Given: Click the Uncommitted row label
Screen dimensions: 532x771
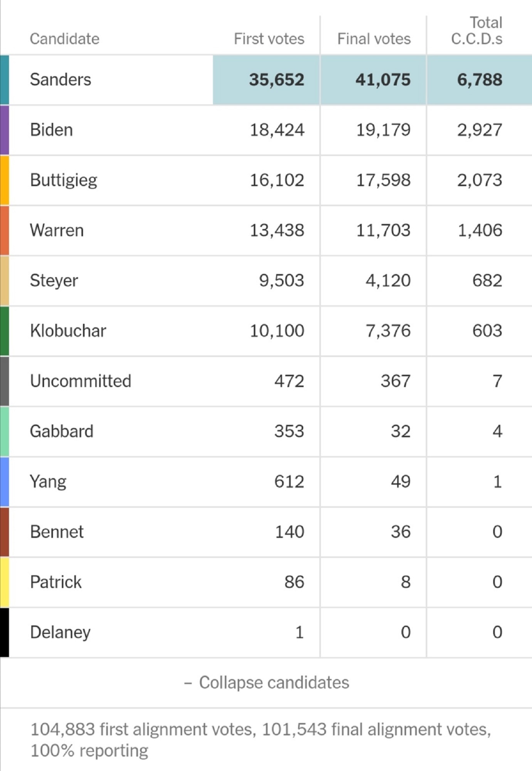Looking at the screenshot, I should (81, 381).
